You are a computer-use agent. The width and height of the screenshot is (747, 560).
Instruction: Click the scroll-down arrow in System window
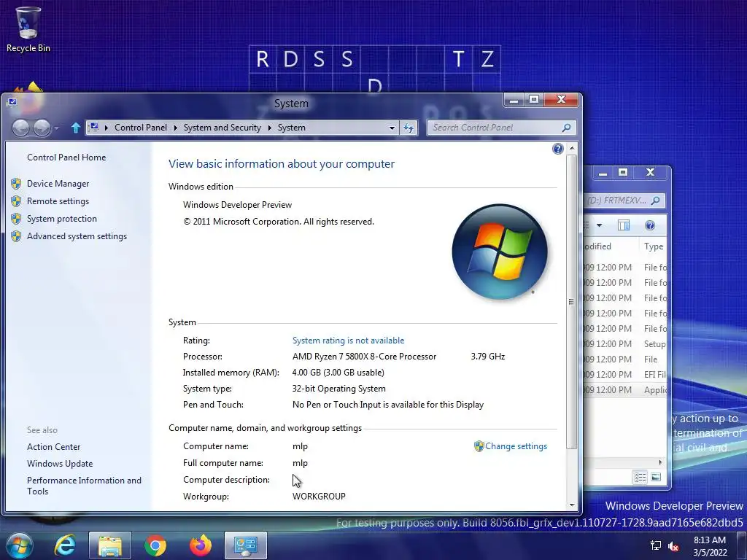tap(572, 505)
